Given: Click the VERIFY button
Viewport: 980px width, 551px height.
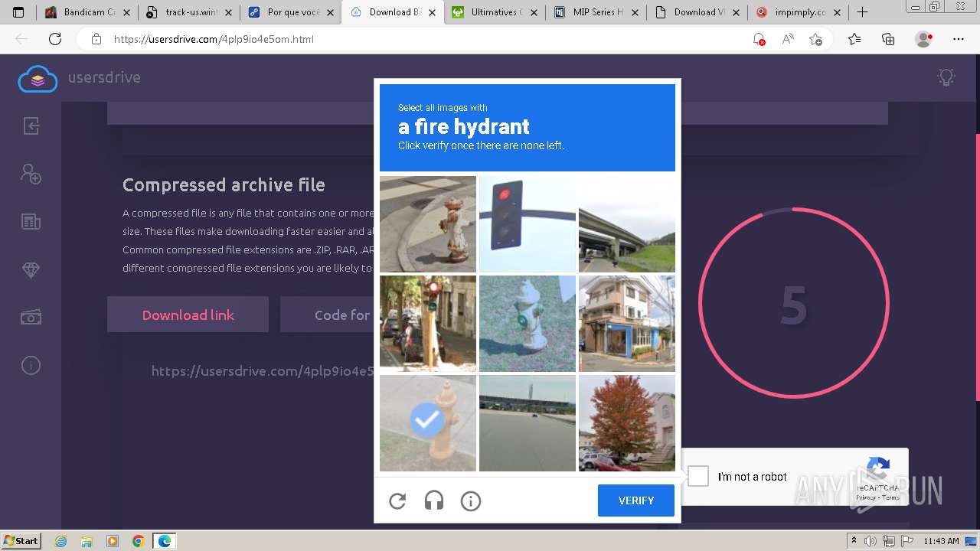Looking at the screenshot, I should [636, 500].
